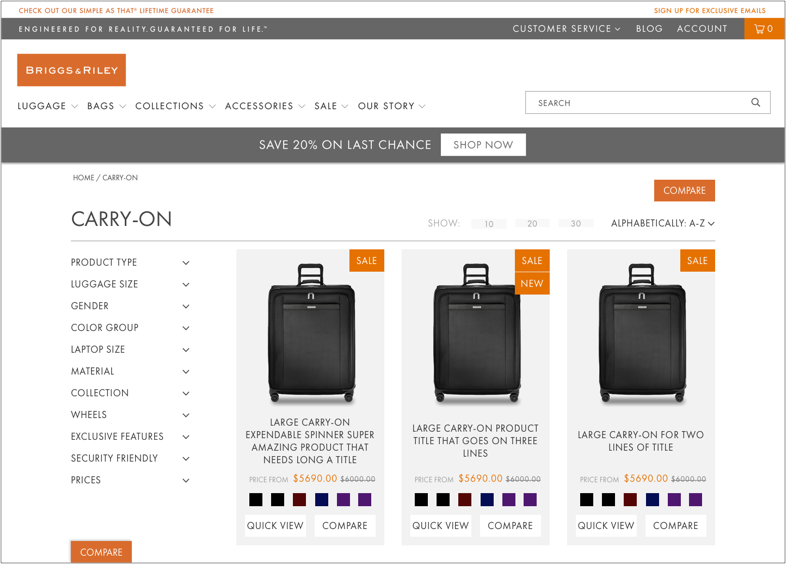This screenshot has height=564, width=786.
Task: Click the lifetime guarantee link
Action: click(x=116, y=11)
